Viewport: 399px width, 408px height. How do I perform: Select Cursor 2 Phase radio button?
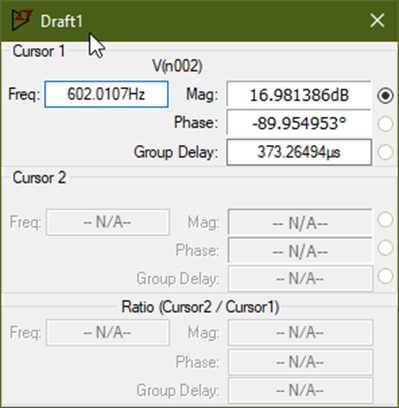click(385, 248)
